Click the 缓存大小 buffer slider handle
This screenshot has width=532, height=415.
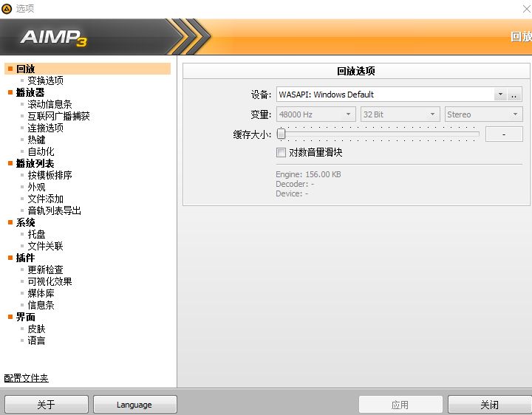(x=281, y=134)
